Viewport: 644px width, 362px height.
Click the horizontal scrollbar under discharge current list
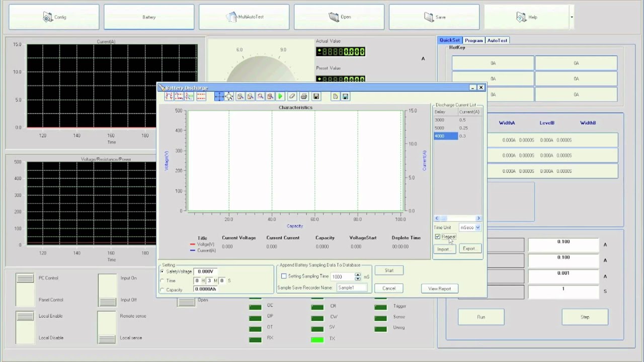tap(457, 218)
